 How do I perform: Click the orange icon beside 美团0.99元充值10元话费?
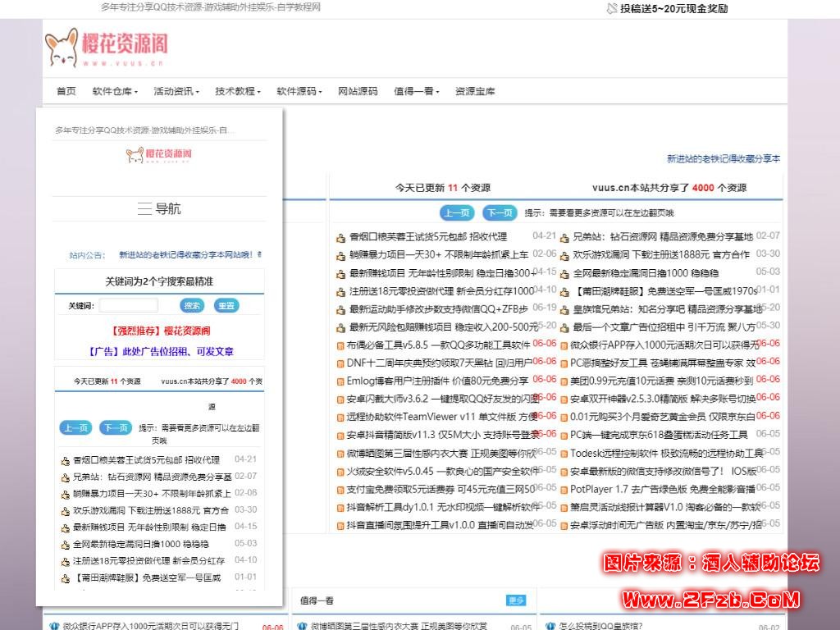(564, 381)
